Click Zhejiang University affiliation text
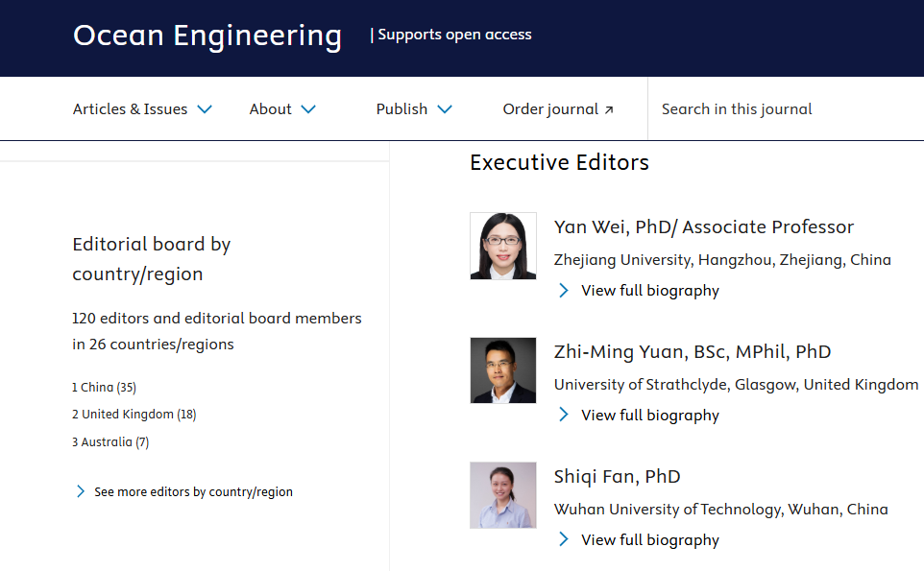 click(x=722, y=260)
